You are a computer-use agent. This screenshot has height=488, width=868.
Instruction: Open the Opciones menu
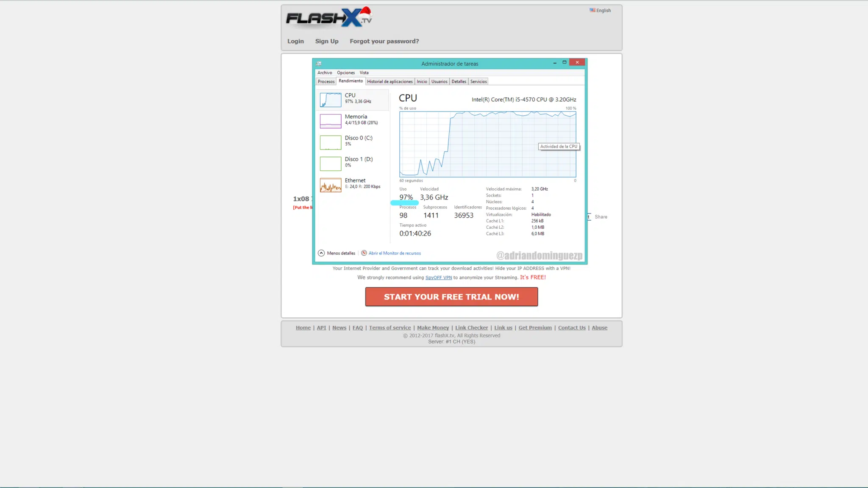point(346,73)
